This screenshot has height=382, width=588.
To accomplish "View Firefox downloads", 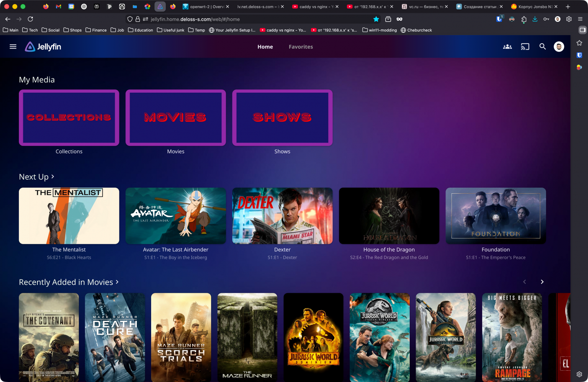I will (535, 19).
